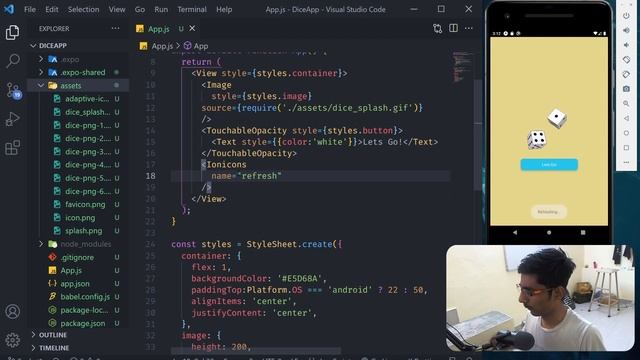Open splash.png in explorer
The image size is (640, 360).
tap(84, 231)
